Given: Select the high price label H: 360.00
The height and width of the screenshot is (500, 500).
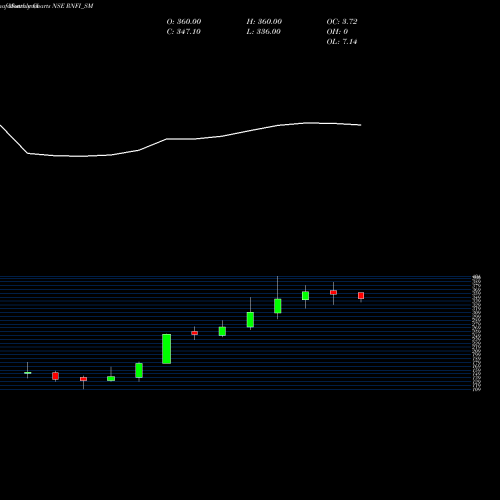Looking at the screenshot, I should (264, 22).
